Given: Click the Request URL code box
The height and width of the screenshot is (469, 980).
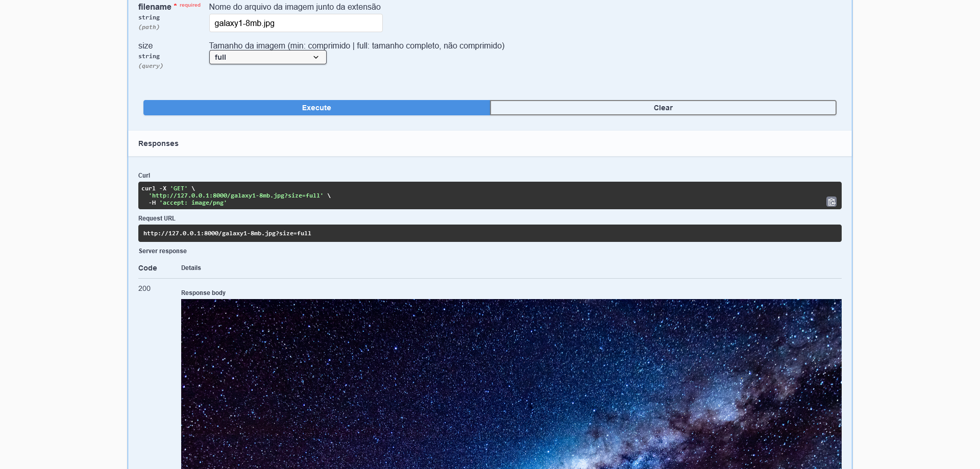Looking at the screenshot, I should 489,233.
